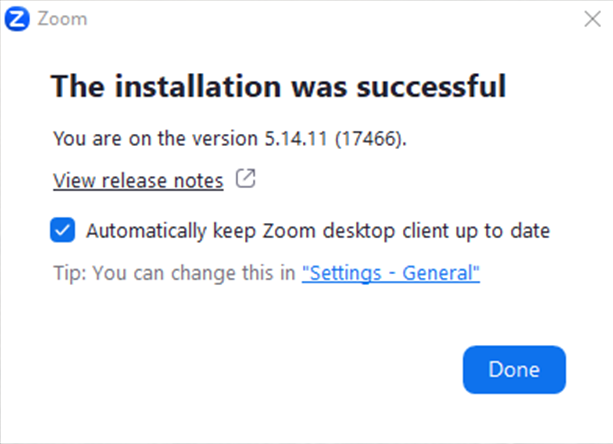Viewport: 613px width, 444px height.
Task: Click the blue Zoom logo icon
Action: click(x=17, y=19)
